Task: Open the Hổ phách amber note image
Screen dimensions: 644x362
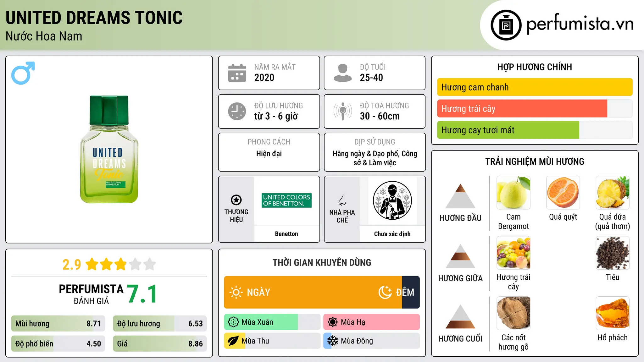Action: (x=613, y=313)
